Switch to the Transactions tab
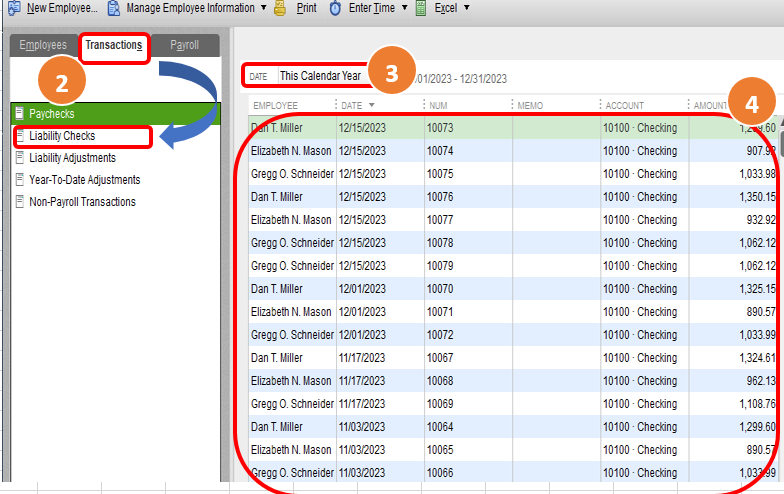Image resolution: width=784 pixels, height=494 pixels. click(114, 45)
